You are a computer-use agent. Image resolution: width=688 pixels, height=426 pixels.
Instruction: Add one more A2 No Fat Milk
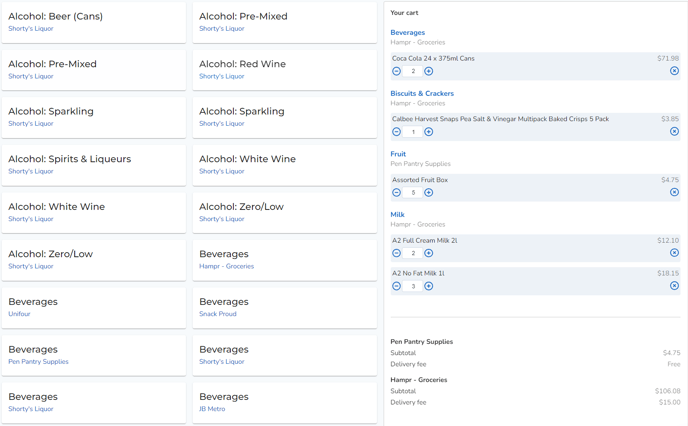(x=429, y=286)
